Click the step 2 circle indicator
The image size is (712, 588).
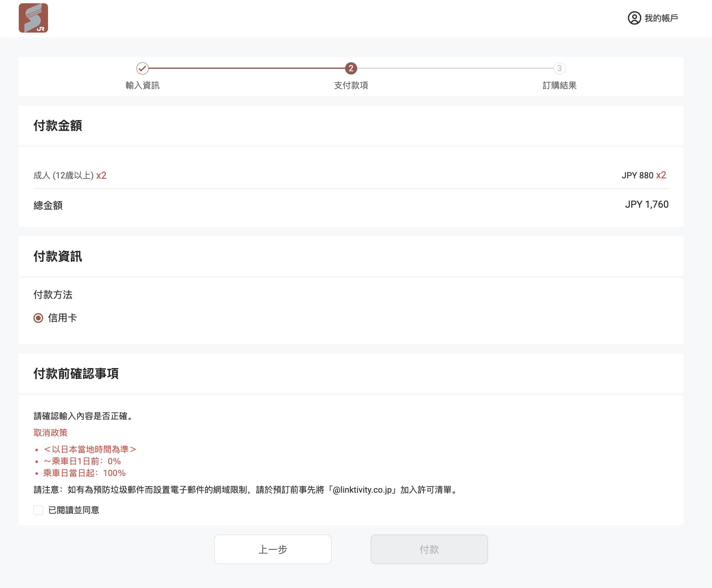pyautogui.click(x=351, y=68)
